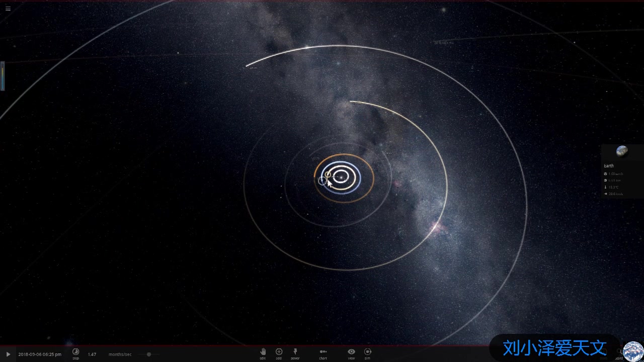Select the edit hand tool

point(263,352)
